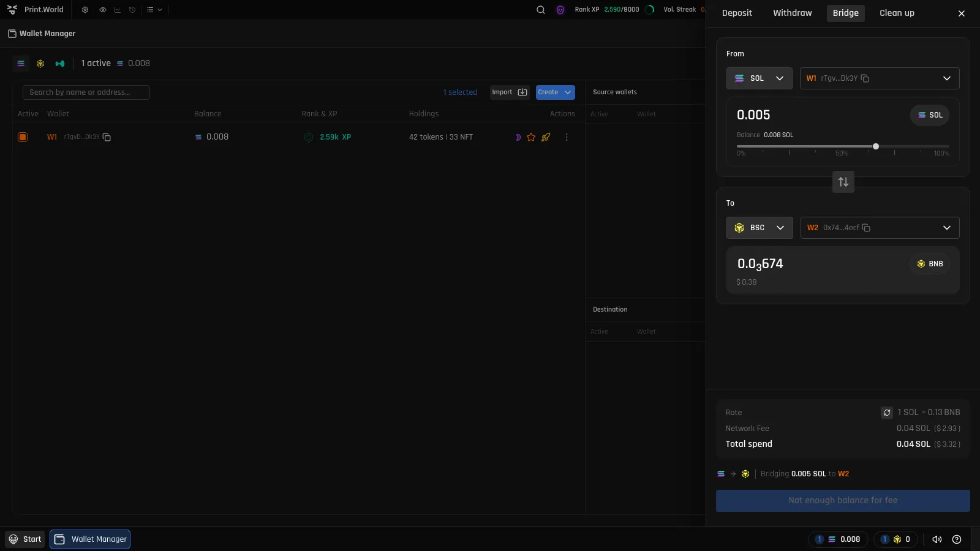Image resolution: width=980 pixels, height=551 pixels.
Task: Sort by the Balance column header
Action: pos(208,114)
